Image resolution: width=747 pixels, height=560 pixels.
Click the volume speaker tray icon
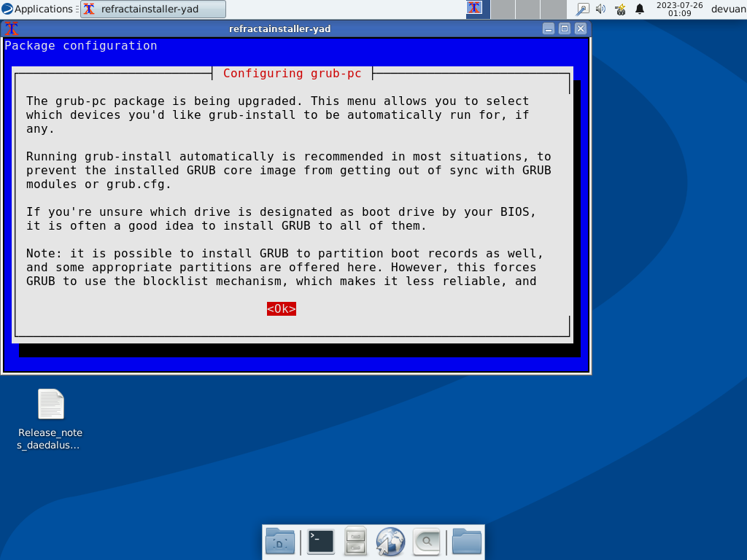[x=601, y=9]
